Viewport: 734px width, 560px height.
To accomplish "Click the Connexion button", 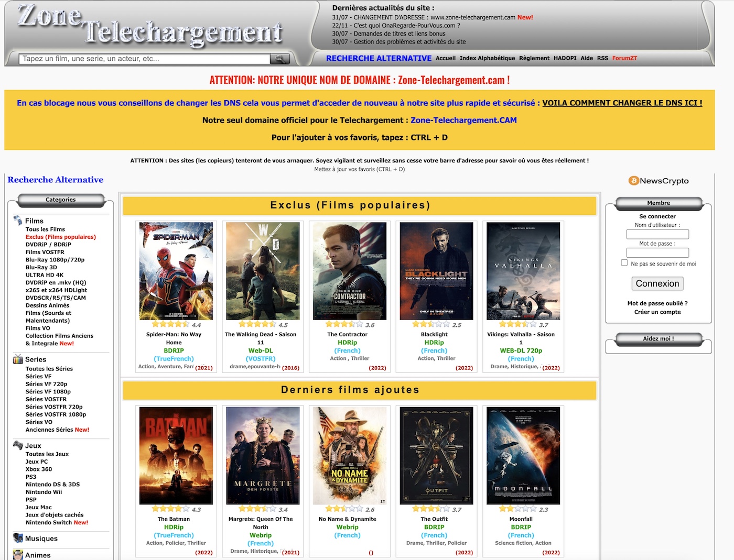I will (x=657, y=283).
